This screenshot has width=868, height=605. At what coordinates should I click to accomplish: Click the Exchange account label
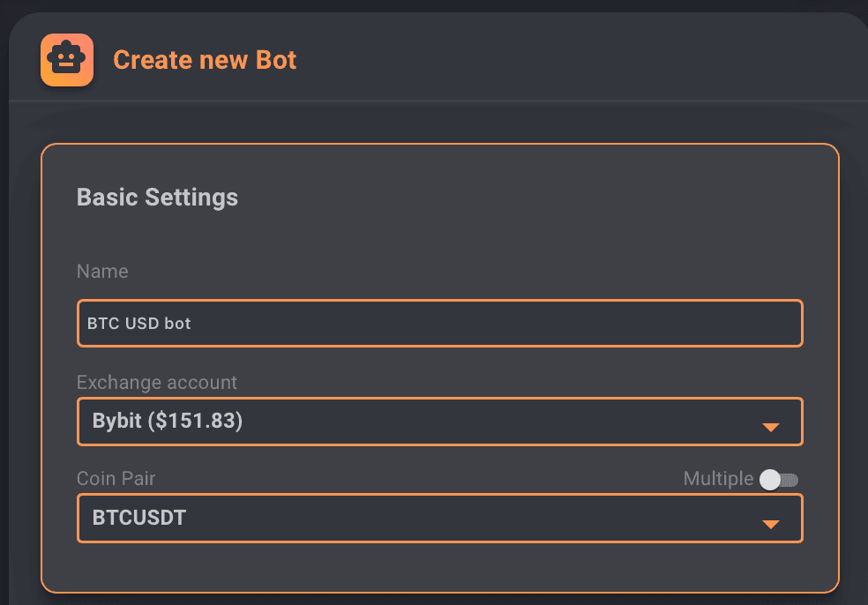click(x=156, y=383)
